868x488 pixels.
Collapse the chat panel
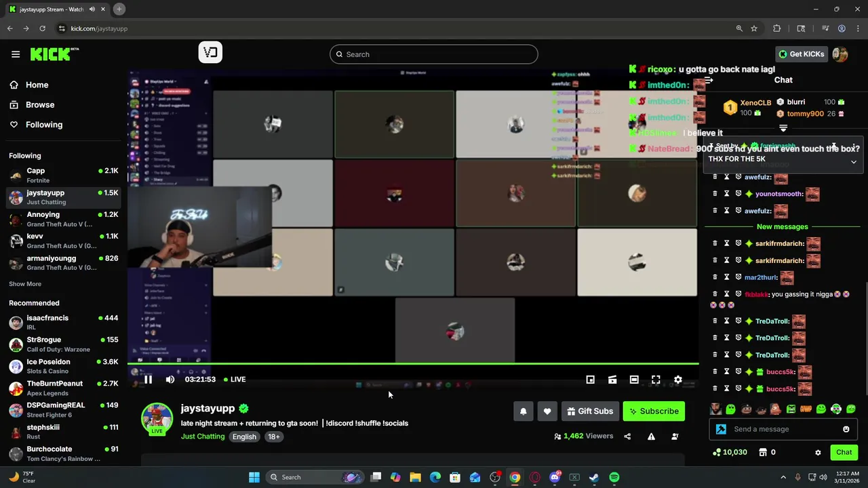pos(709,80)
